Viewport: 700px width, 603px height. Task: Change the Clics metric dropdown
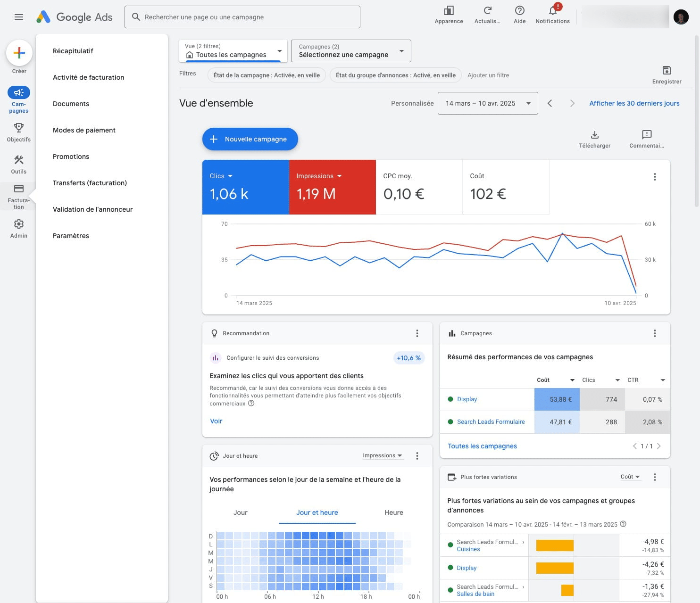(x=221, y=176)
